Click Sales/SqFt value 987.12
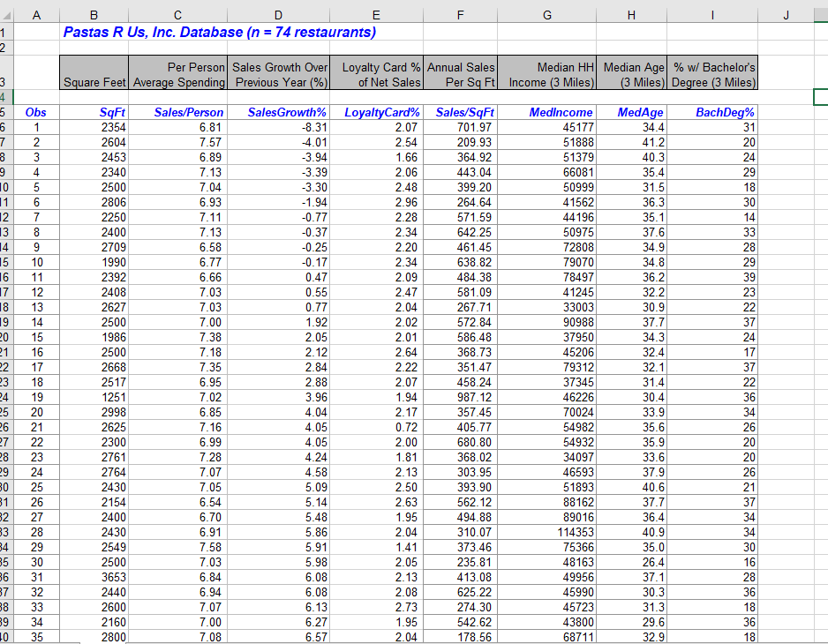The image size is (828, 644). [x=461, y=398]
